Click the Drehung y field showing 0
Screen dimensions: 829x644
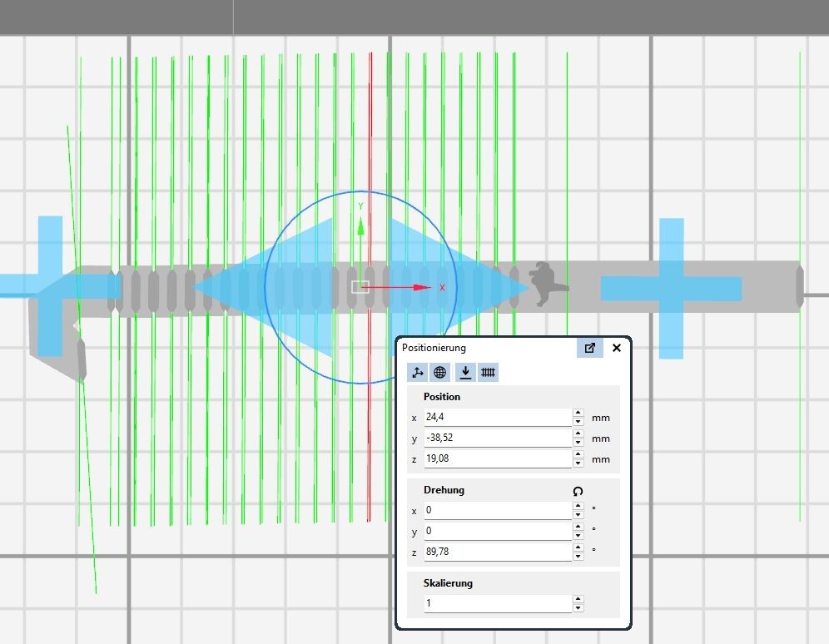[498, 531]
